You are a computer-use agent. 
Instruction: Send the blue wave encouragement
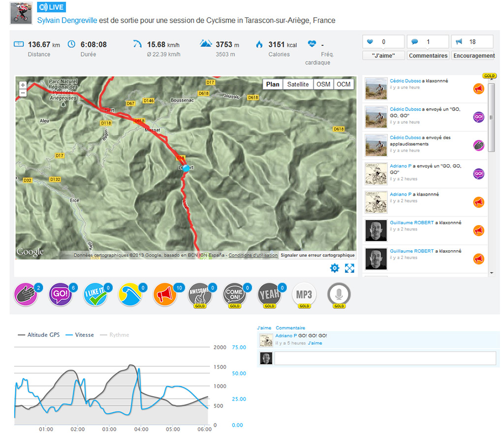click(x=130, y=295)
